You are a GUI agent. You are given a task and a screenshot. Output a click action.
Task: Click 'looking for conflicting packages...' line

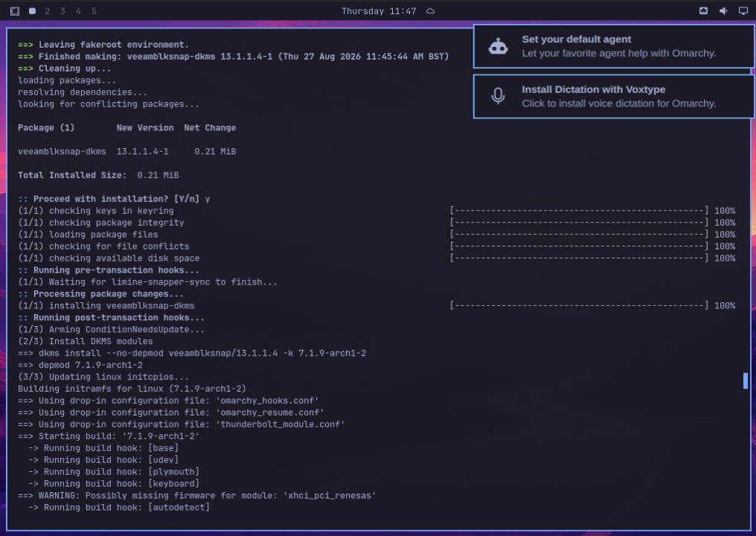click(x=109, y=103)
